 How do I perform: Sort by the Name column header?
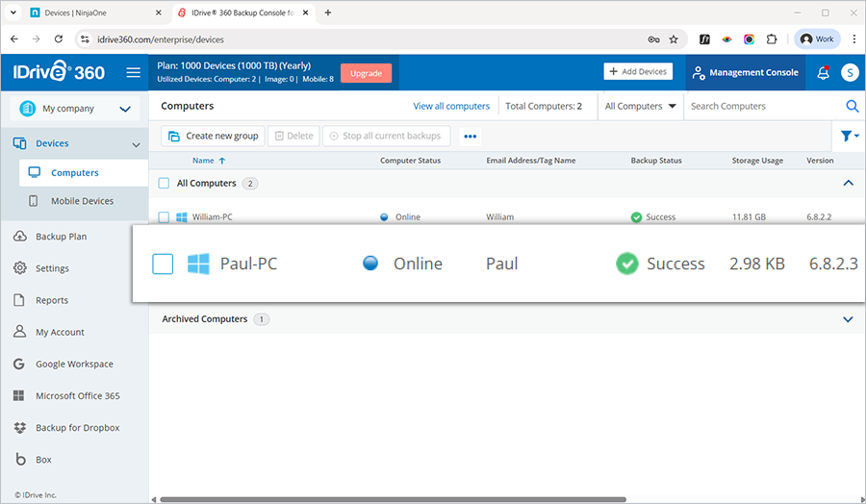[203, 161]
